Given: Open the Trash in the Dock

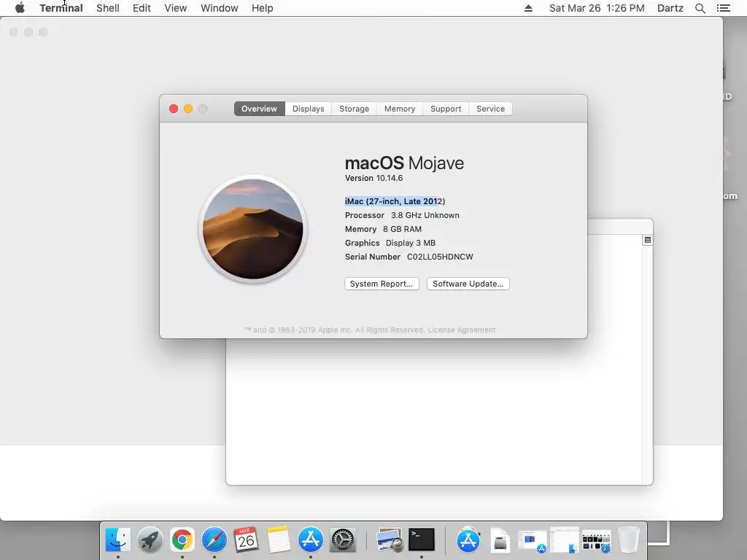Looking at the screenshot, I should 628,540.
